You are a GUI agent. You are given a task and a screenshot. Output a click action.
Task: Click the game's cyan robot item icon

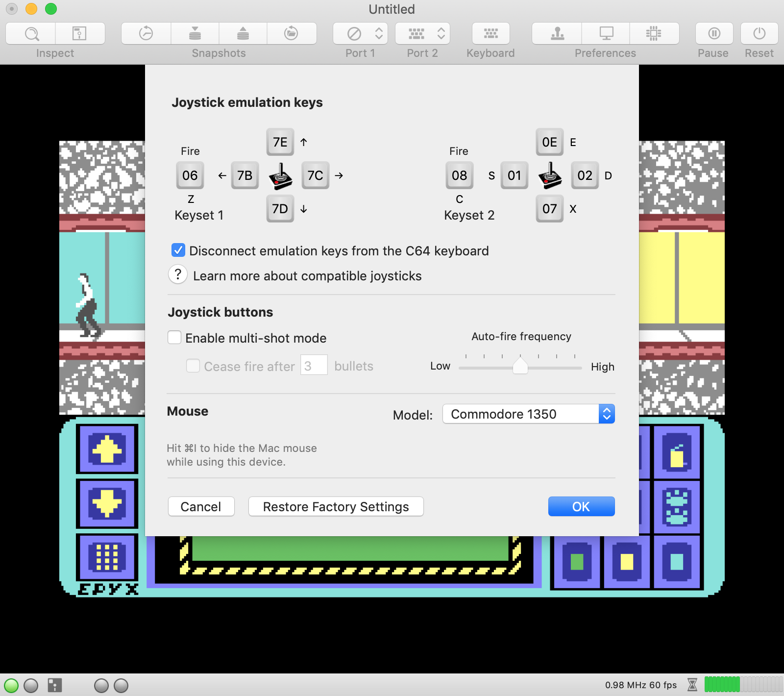pos(677,507)
